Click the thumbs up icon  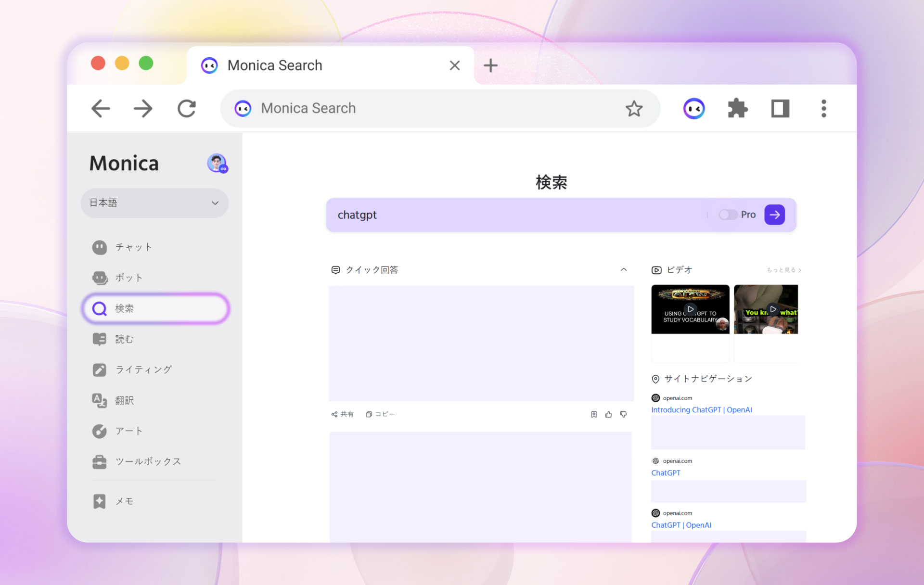pos(608,414)
